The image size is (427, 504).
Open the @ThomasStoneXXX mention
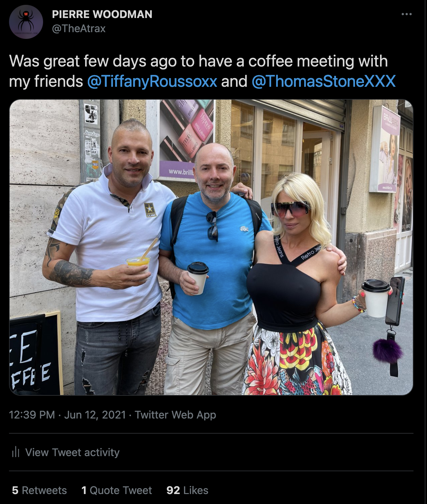[324, 81]
